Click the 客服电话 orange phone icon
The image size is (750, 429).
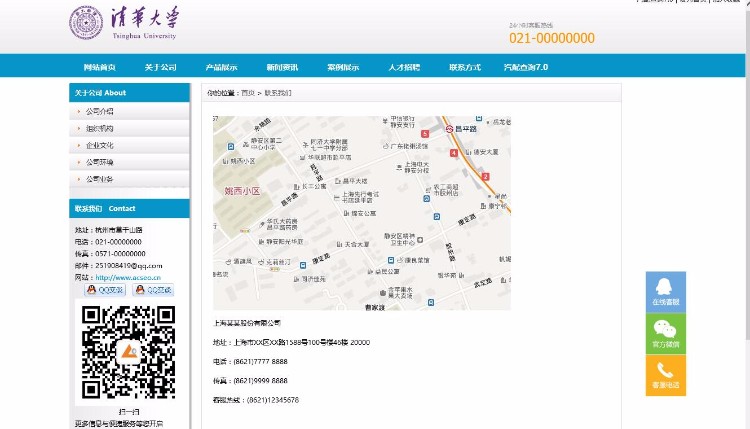[665, 375]
